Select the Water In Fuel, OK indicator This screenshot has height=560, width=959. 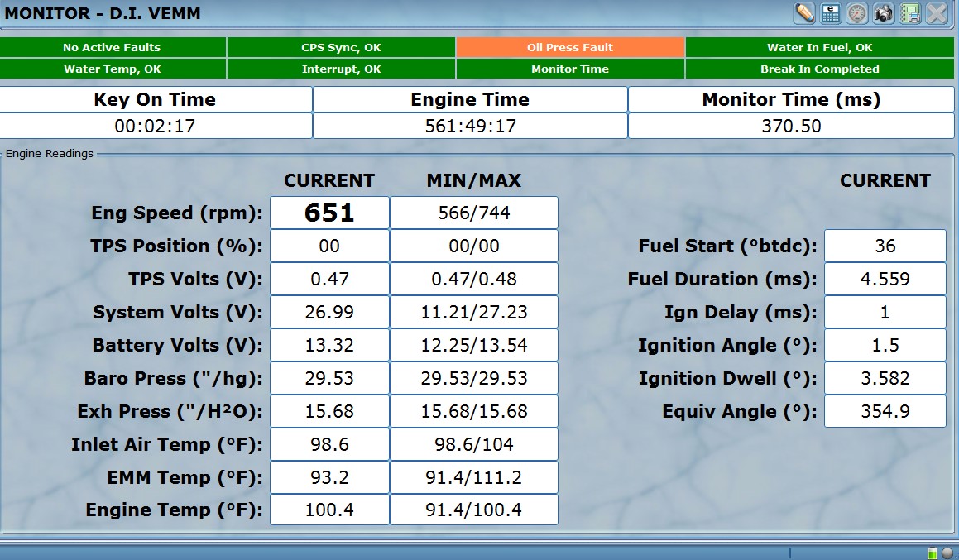point(820,48)
